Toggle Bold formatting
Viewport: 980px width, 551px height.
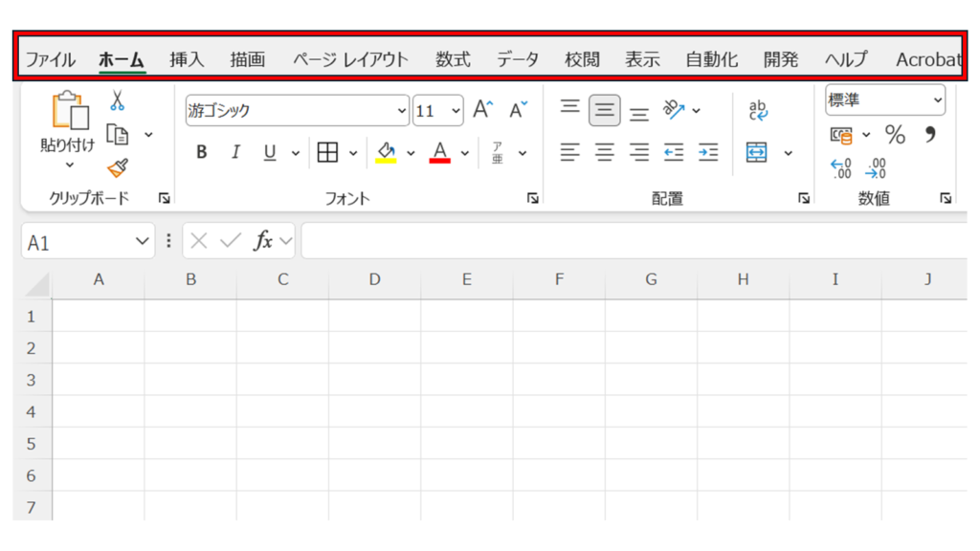click(202, 152)
